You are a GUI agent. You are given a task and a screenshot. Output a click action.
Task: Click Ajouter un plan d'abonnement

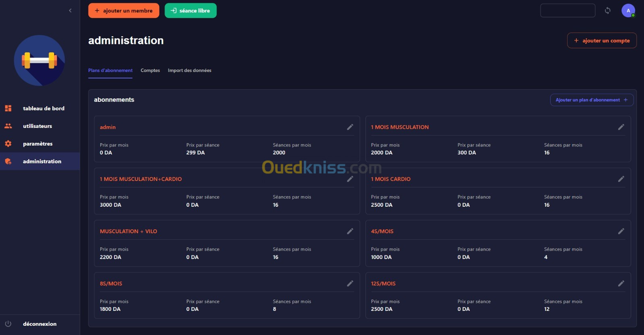tap(592, 100)
